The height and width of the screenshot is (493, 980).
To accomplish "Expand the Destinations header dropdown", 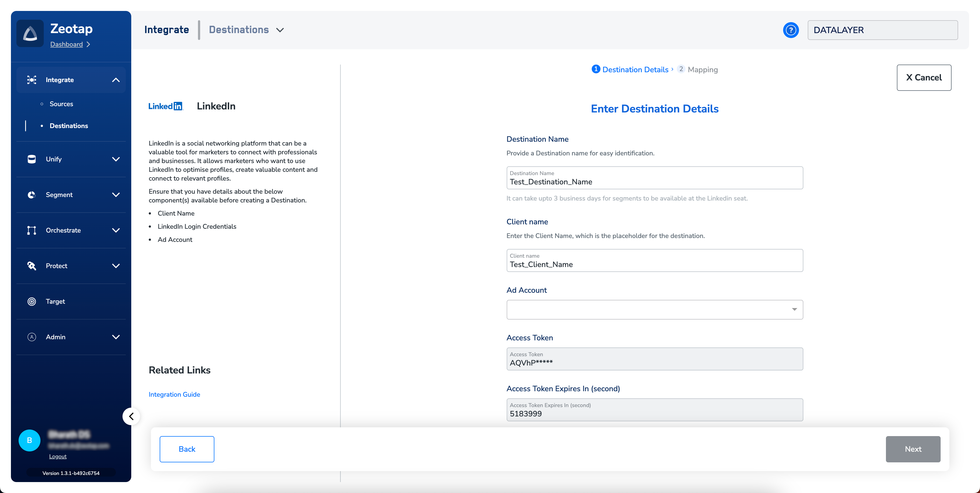I will click(280, 30).
